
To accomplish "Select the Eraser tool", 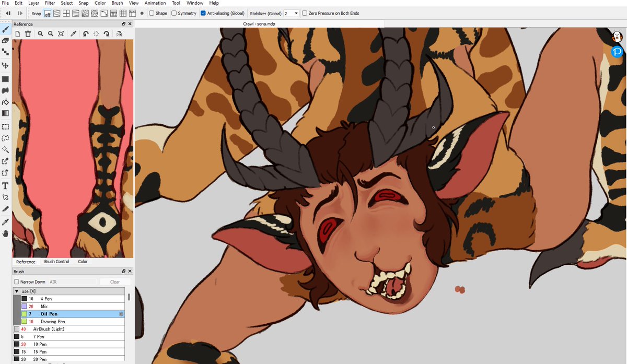I will point(5,40).
